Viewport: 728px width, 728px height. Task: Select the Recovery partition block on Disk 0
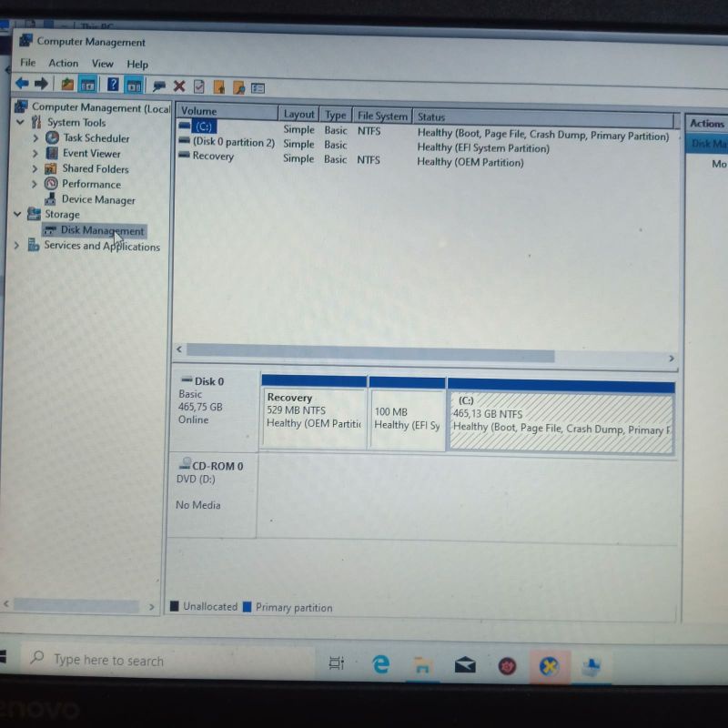[314, 419]
